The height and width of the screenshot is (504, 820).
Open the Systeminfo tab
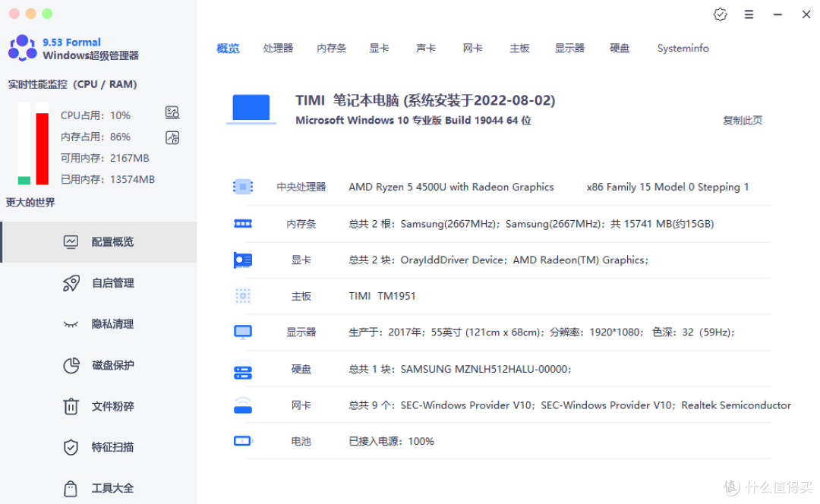coord(683,48)
